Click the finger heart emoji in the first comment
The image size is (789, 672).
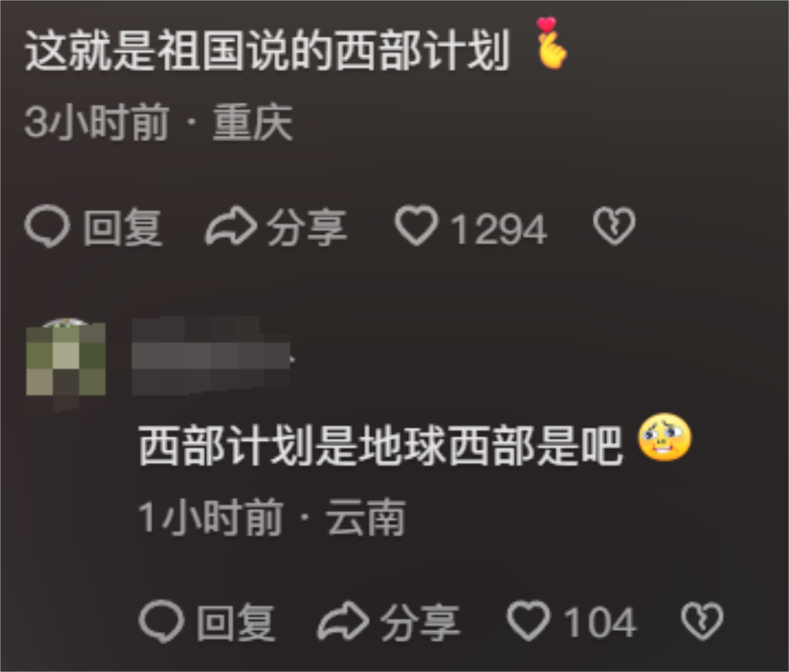(x=551, y=43)
